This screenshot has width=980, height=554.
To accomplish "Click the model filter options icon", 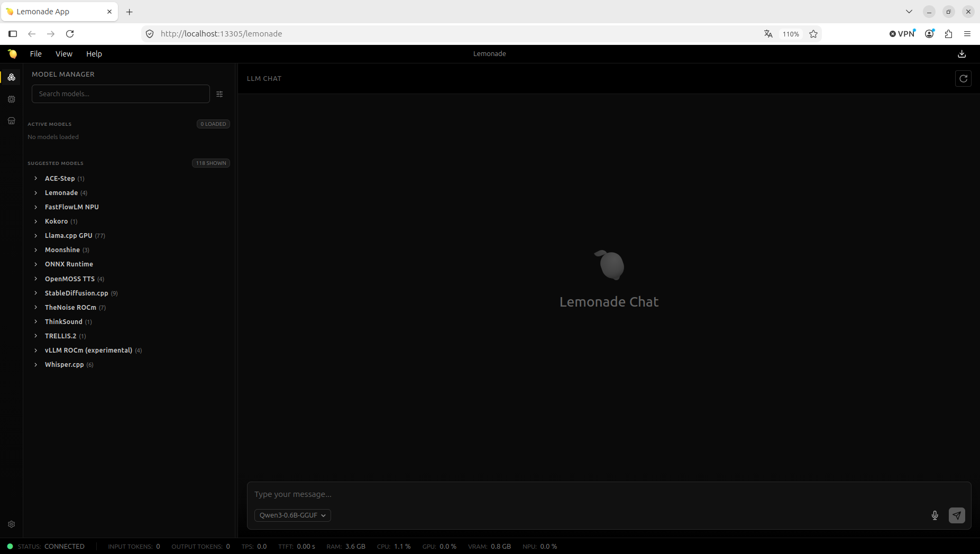I will click(x=219, y=94).
